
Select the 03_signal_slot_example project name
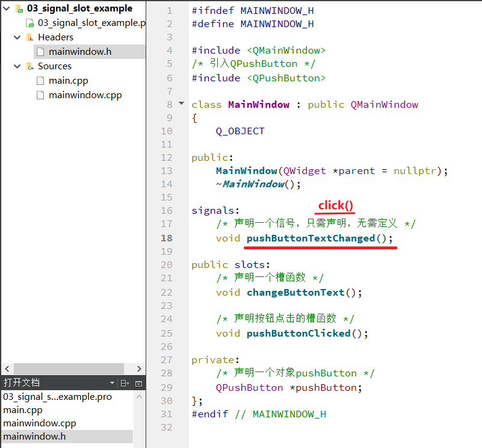coord(79,8)
